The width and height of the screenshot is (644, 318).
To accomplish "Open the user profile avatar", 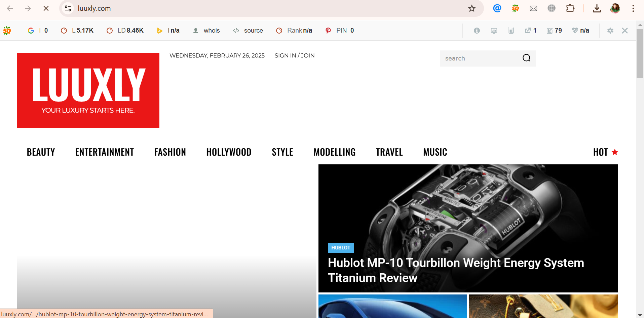I will 615,8.
